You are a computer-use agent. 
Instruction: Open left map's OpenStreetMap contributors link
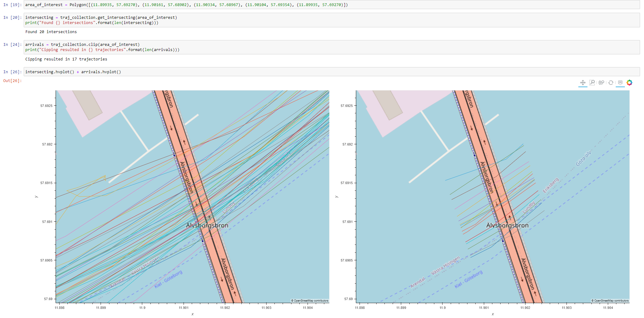pos(310,300)
